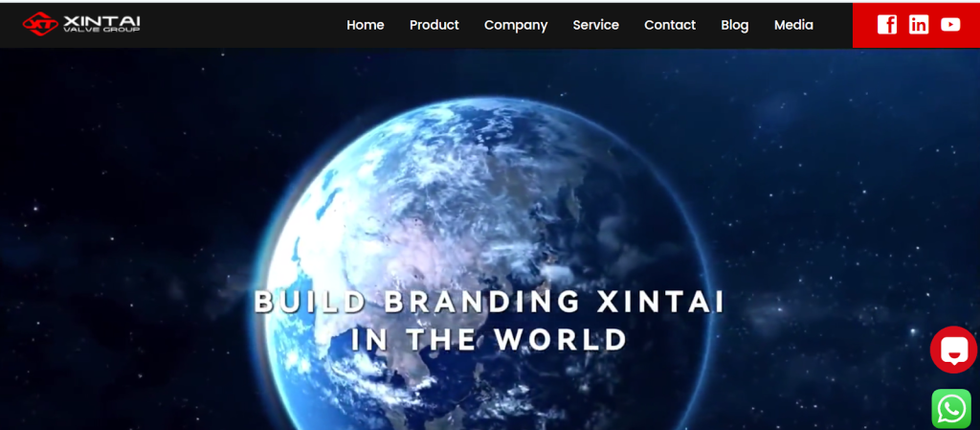Screen dimensions: 980x430
Task: Open the Facebook page icon
Action: click(887, 24)
